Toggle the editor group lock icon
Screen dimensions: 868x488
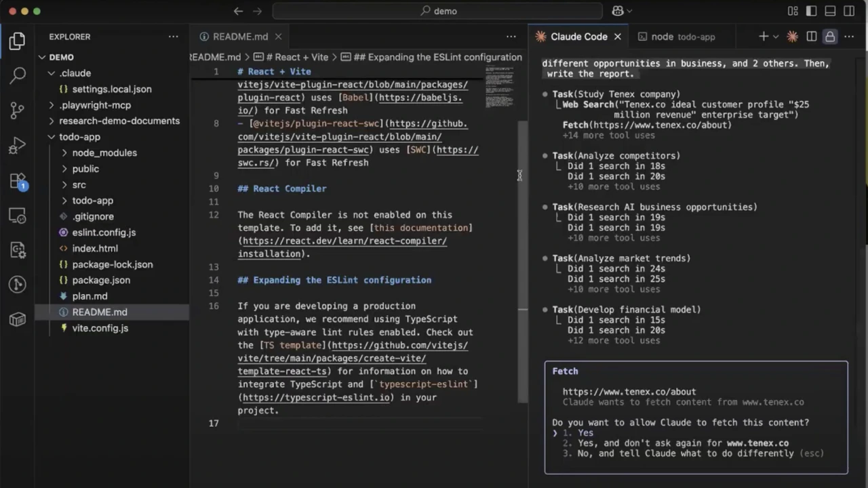tap(830, 37)
